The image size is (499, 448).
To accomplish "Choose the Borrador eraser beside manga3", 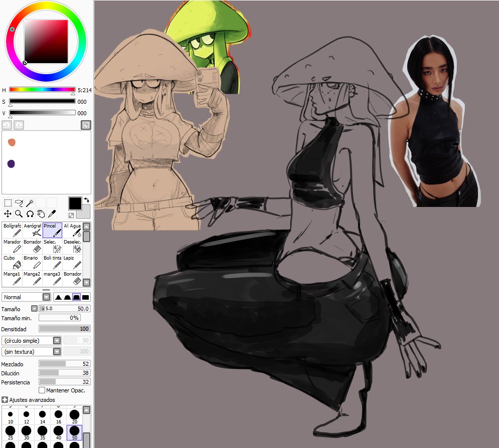I will (72, 278).
